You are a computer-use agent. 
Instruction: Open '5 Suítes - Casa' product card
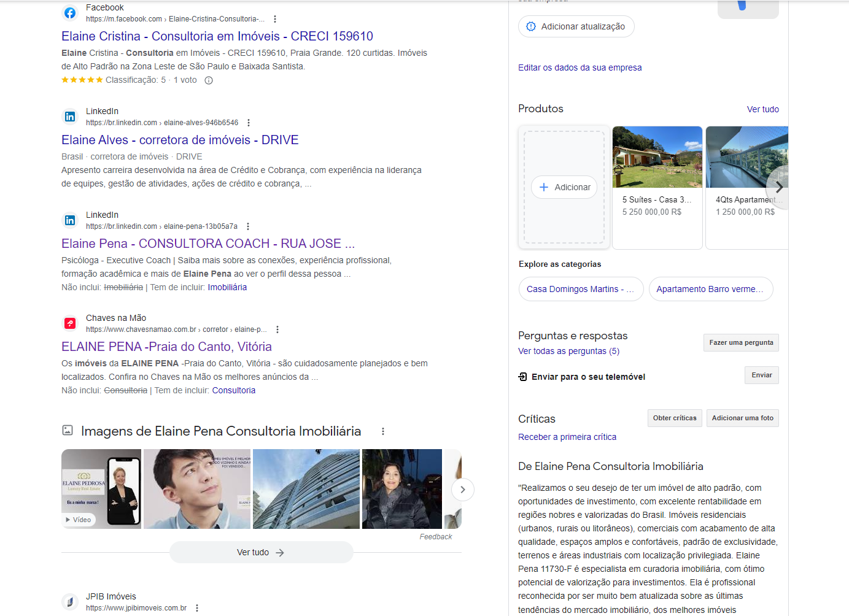[x=657, y=188]
